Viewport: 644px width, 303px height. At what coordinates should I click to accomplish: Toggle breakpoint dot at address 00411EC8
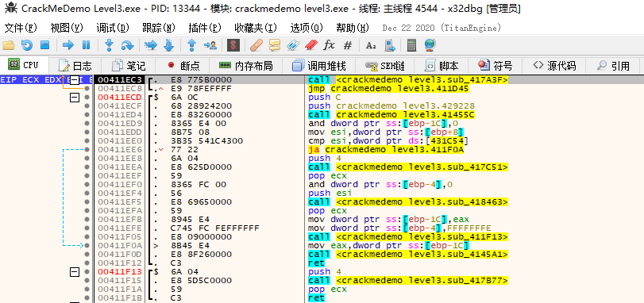tap(87, 88)
